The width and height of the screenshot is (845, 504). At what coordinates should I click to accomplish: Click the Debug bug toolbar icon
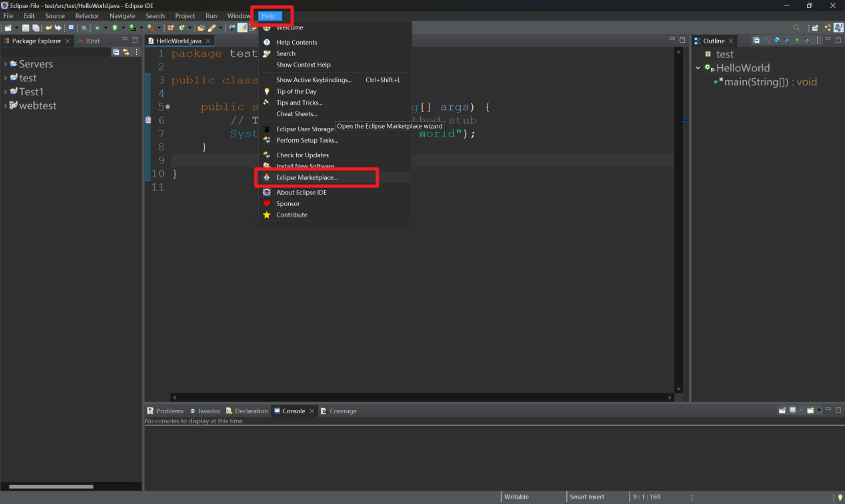(97, 28)
